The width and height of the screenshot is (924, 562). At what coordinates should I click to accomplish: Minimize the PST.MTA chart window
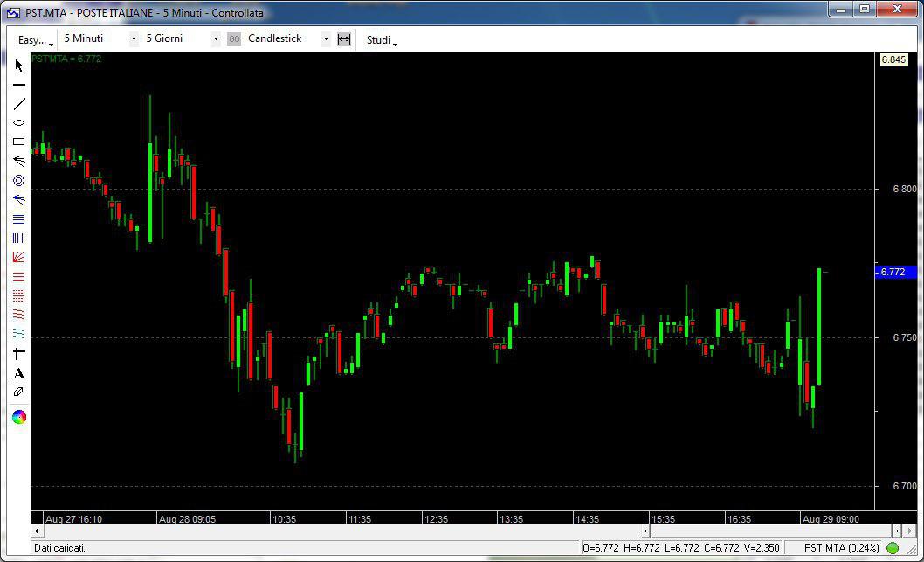click(841, 10)
